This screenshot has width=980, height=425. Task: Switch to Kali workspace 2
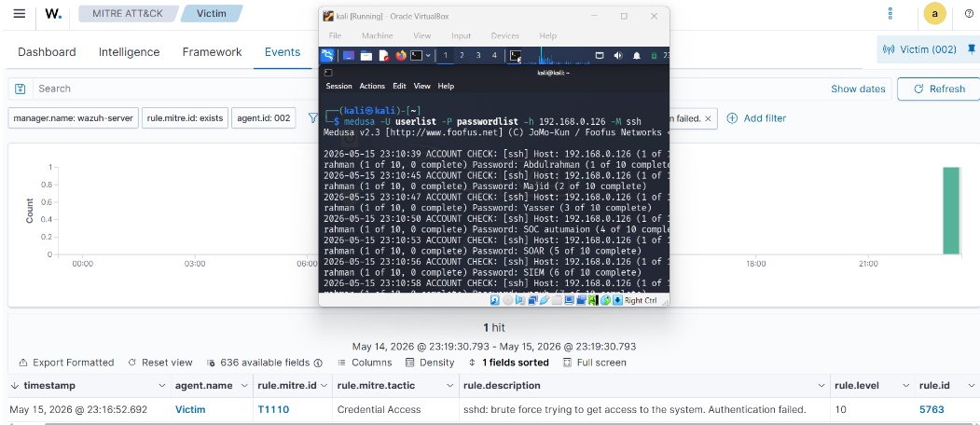point(462,56)
